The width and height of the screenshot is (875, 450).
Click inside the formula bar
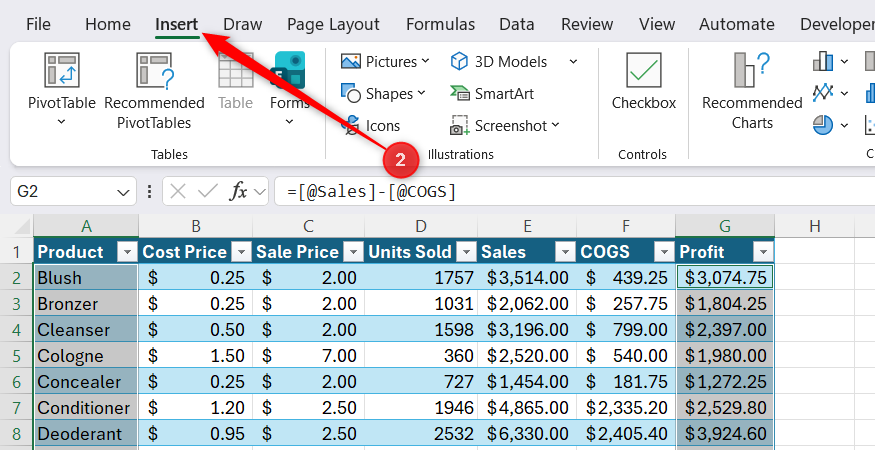tap(575, 192)
